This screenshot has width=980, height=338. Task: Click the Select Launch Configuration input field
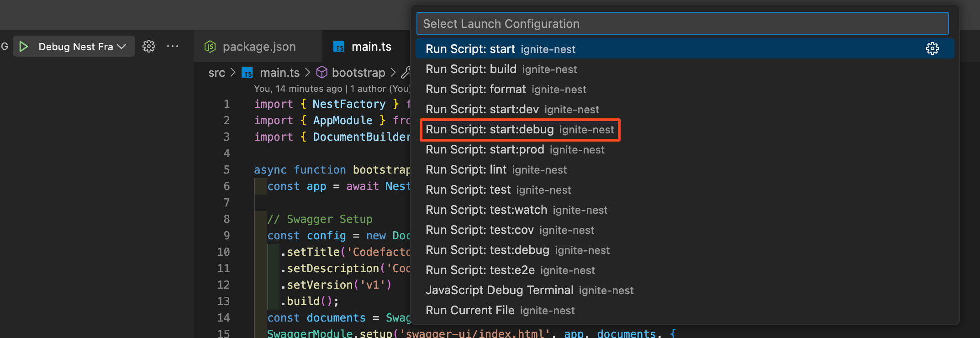[682, 24]
